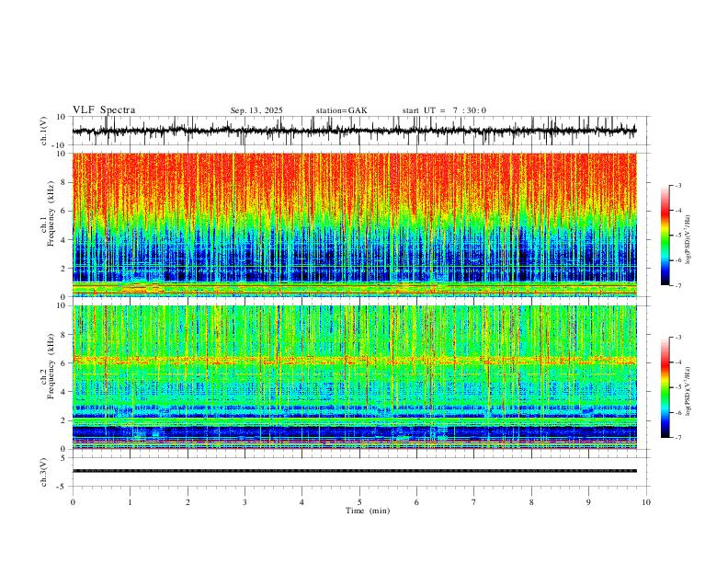The image size is (728, 563).
Task: Select the "start UT = 7 :30: 0" text
Action: [444, 110]
